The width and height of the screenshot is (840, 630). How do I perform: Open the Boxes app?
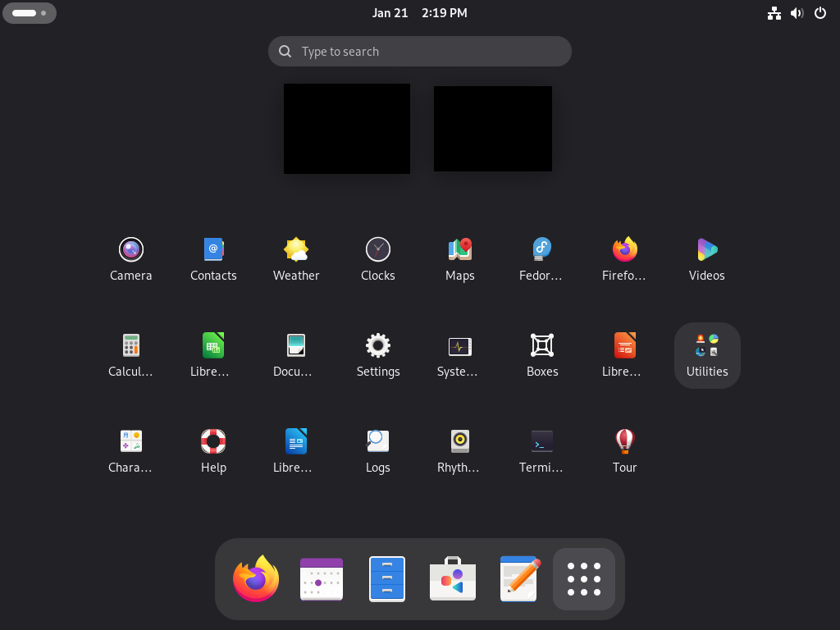(x=542, y=355)
